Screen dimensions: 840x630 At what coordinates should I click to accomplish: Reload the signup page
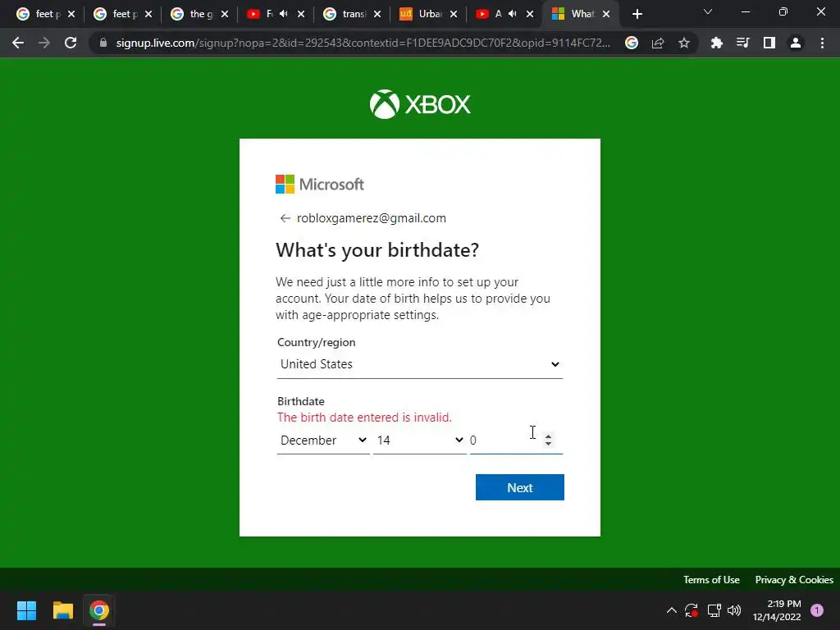tap(71, 43)
